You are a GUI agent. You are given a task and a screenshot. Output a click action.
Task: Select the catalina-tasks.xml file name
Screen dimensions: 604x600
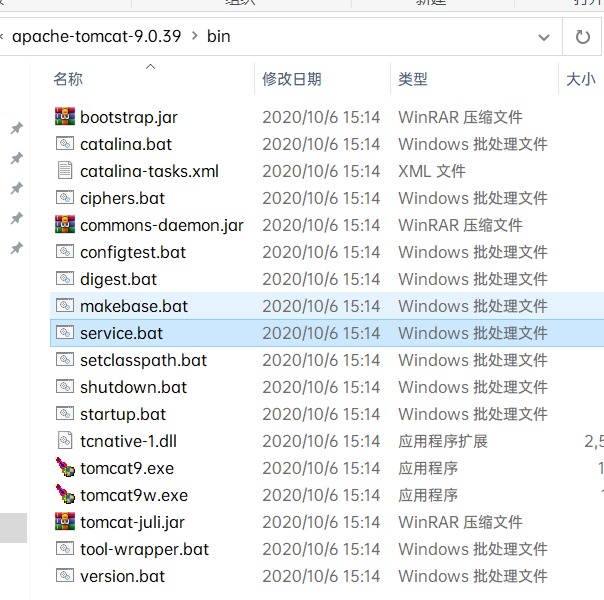[149, 171]
